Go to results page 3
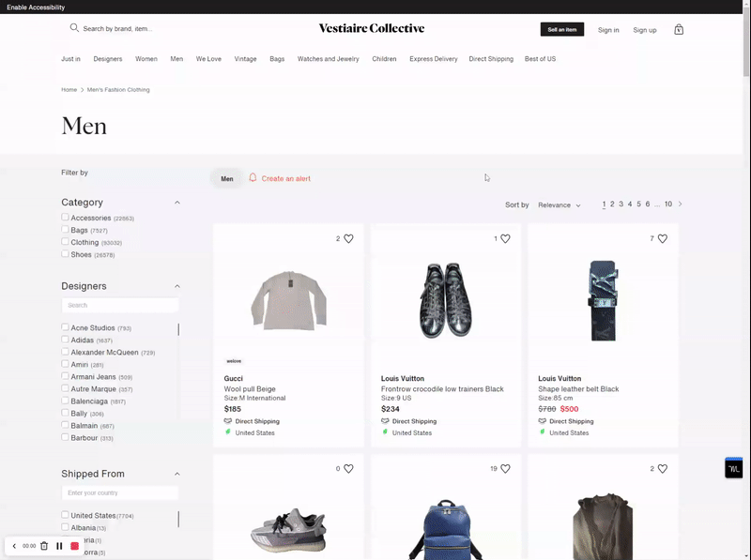This screenshot has height=560, width=751. (x=621, y=204)
